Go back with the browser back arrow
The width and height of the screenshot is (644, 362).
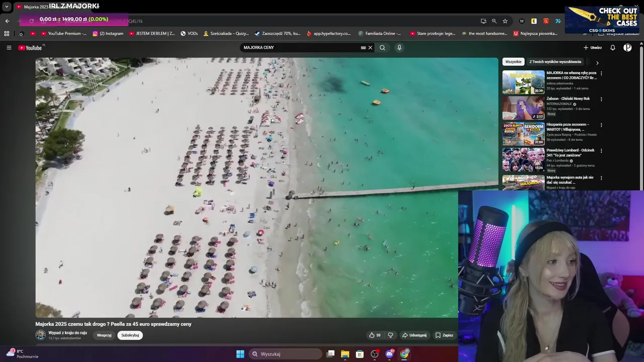[x=7, y=21]
